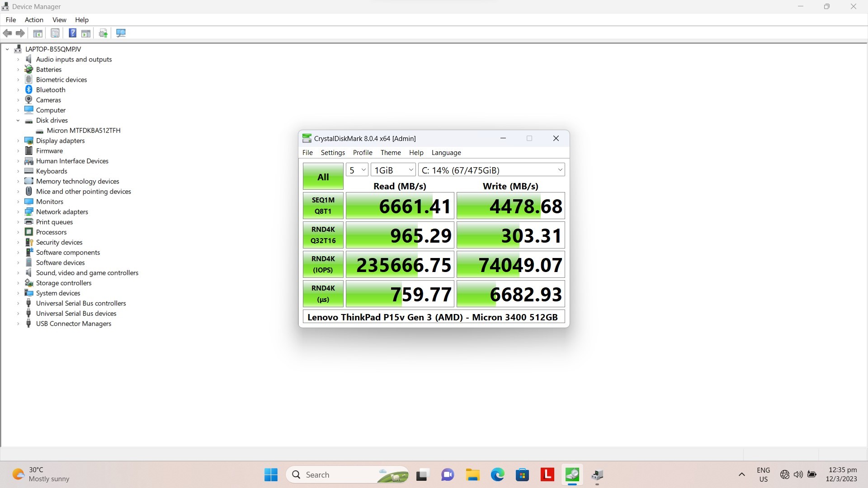This screenshot has width=868, height=488.
Task: Open Windows Start button on taskbar
Action: (x=271, y=474)
